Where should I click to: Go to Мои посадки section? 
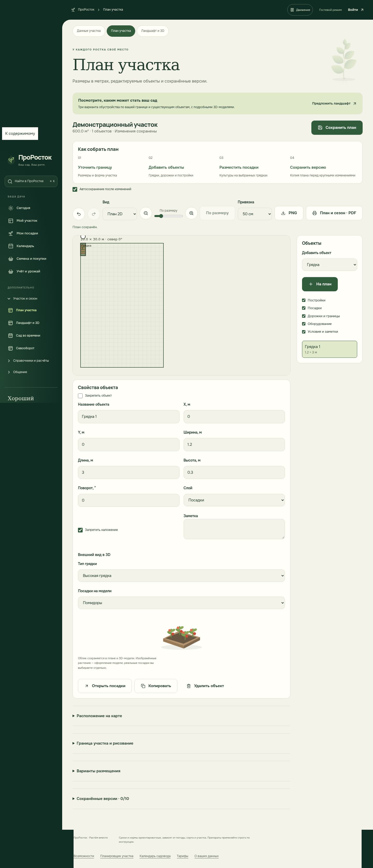pyautogui.click(x=31, y=233)
